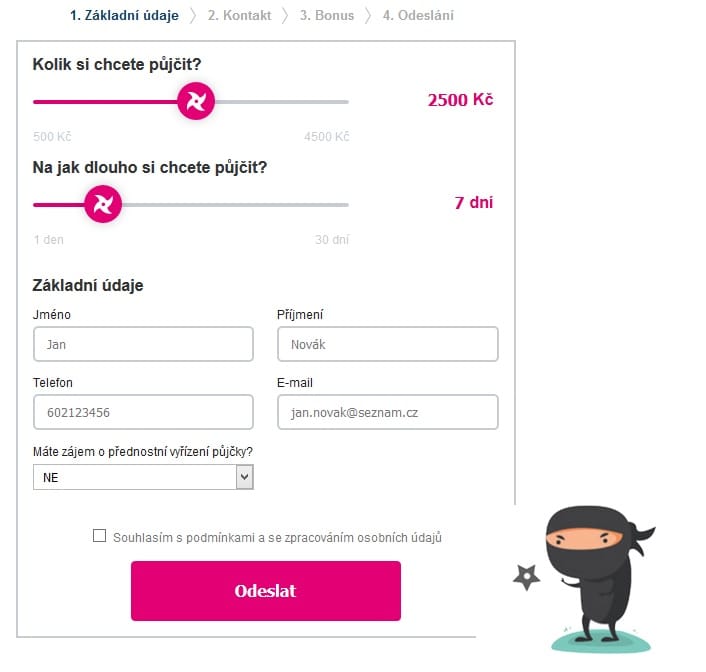Click the gray throwing star beside ninja

[526, 577]
